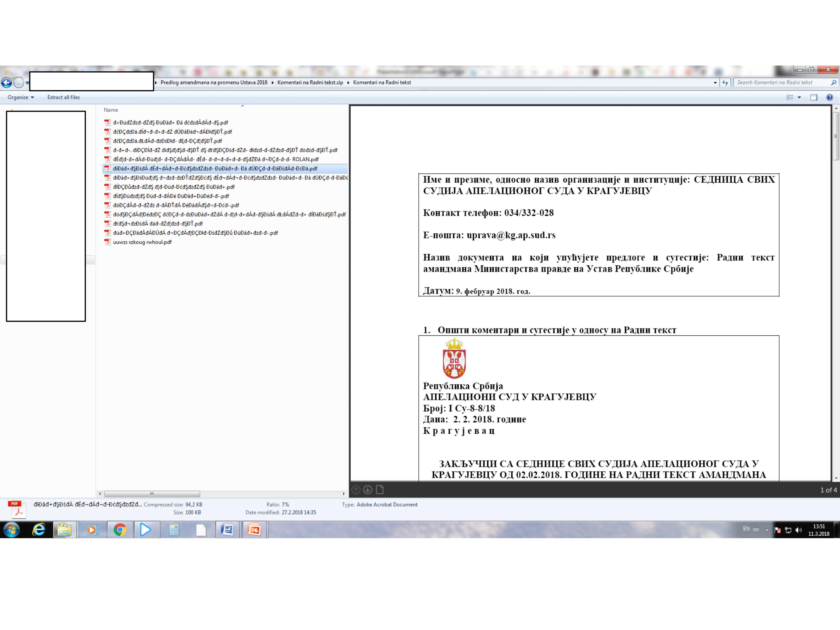Image resolution: width=840 pixels, height=630 pixels.
Task: Toggle the preview pane button
Action: (814, 97)
